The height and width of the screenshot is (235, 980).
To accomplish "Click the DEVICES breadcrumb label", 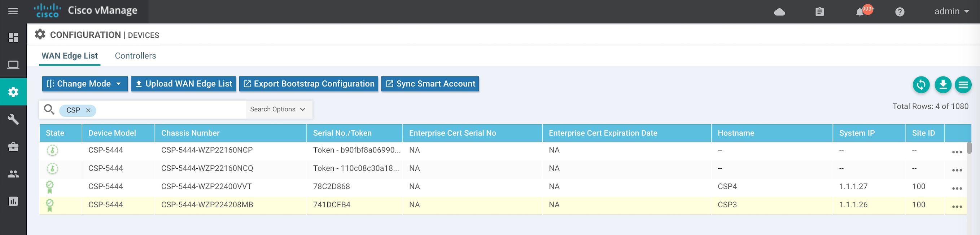I will point(143,35).
